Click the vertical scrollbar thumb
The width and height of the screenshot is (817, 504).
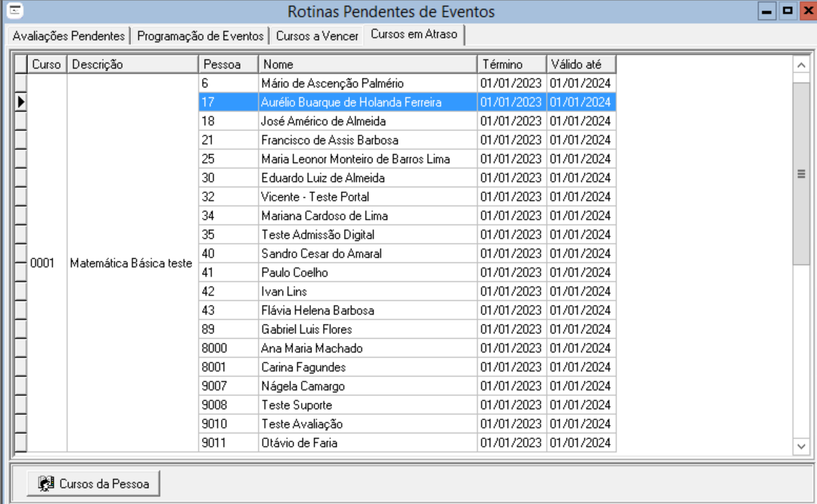801,174
